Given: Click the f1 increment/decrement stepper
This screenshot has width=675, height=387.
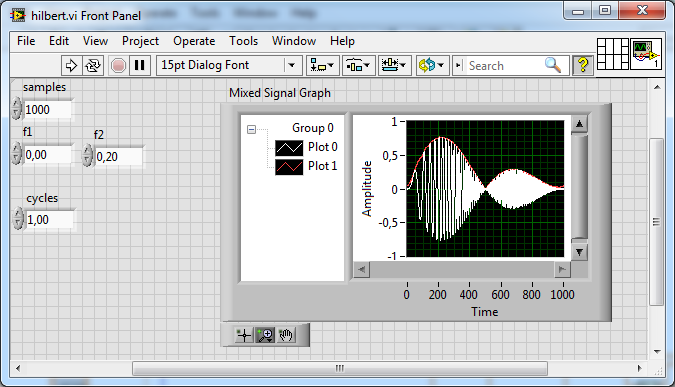Looking at the screenshot, I should (16, 153).
